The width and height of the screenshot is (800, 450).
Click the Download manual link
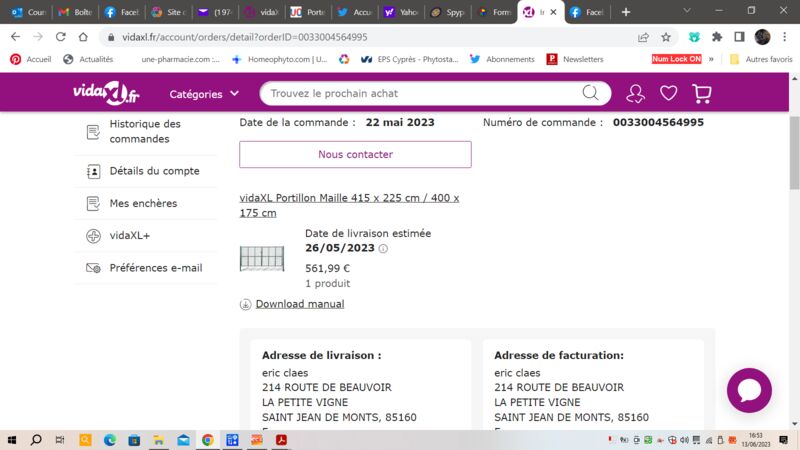point(299,304)
